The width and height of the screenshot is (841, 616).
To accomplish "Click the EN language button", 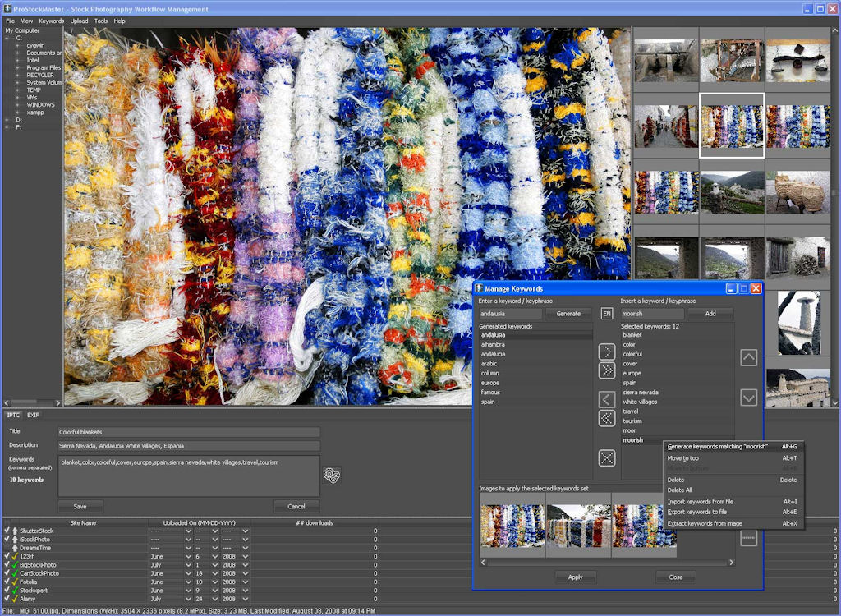I will pyautogui.click(x=607, y=314).
